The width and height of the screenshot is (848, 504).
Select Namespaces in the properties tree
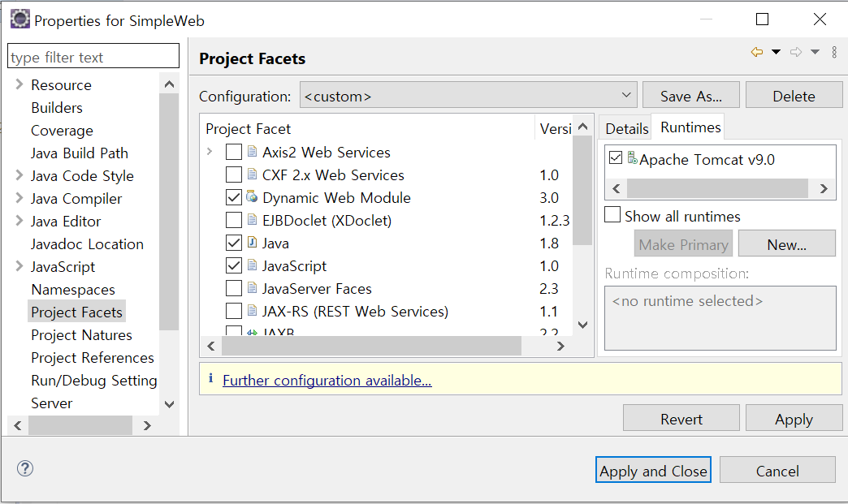click(73, 289)
